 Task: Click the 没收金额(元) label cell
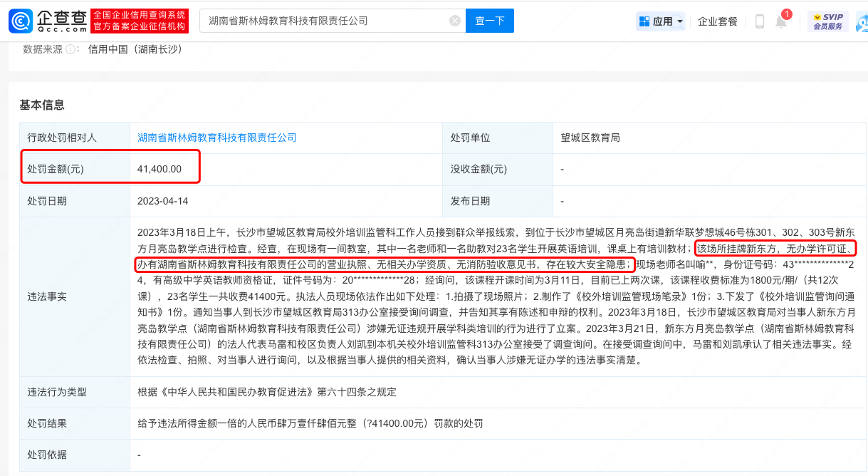(498, 170)
